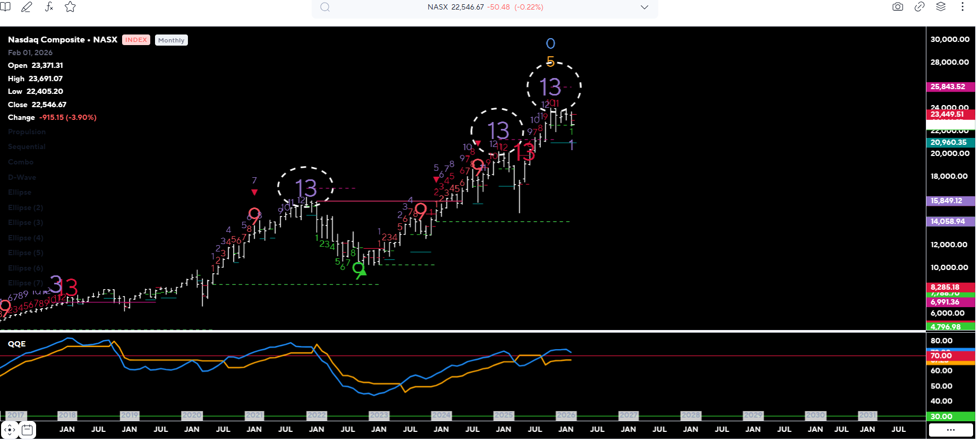980x443 pixels.
Task: Click the QQE indicator label
Action: pos(16,344)
